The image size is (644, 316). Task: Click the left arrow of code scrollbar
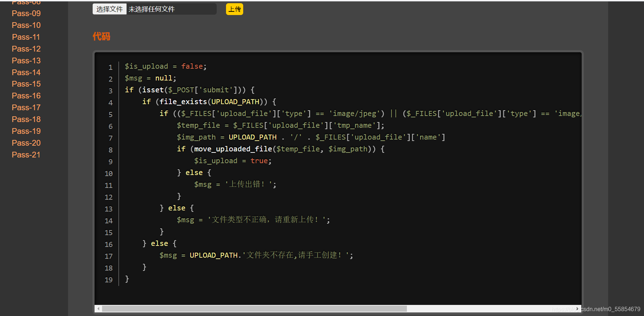click(x=98, y=308)
